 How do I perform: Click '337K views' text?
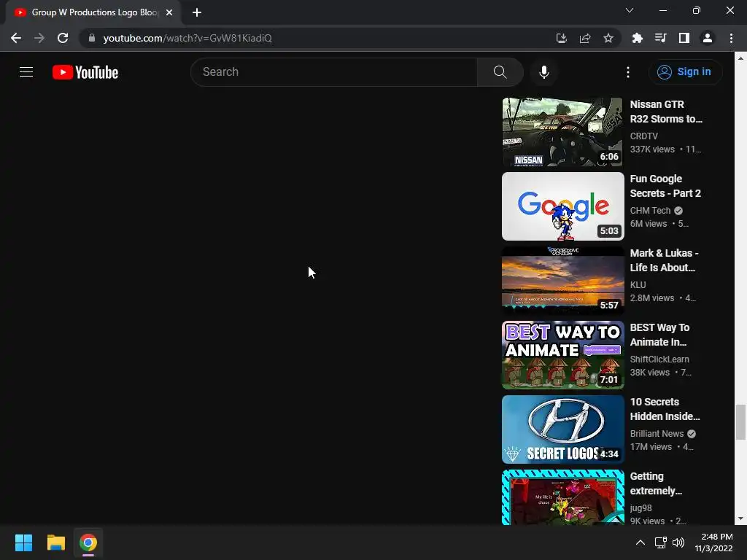tap(652, 149)
